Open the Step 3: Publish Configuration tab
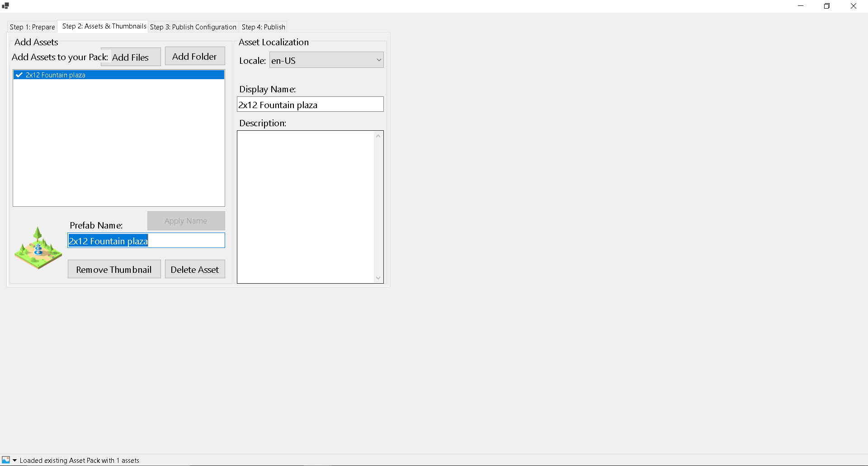 click(193, 27)
